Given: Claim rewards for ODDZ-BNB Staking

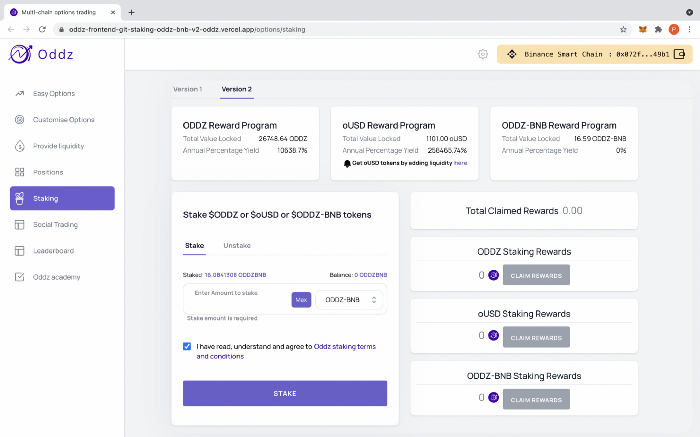Looking at the screenshot, I should point(536,399).
